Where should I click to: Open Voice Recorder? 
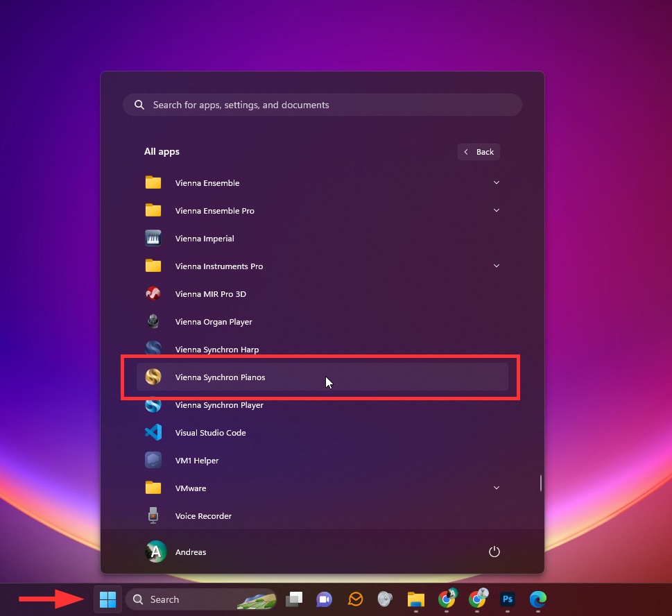pyautogui.click(x=322, y=515)
